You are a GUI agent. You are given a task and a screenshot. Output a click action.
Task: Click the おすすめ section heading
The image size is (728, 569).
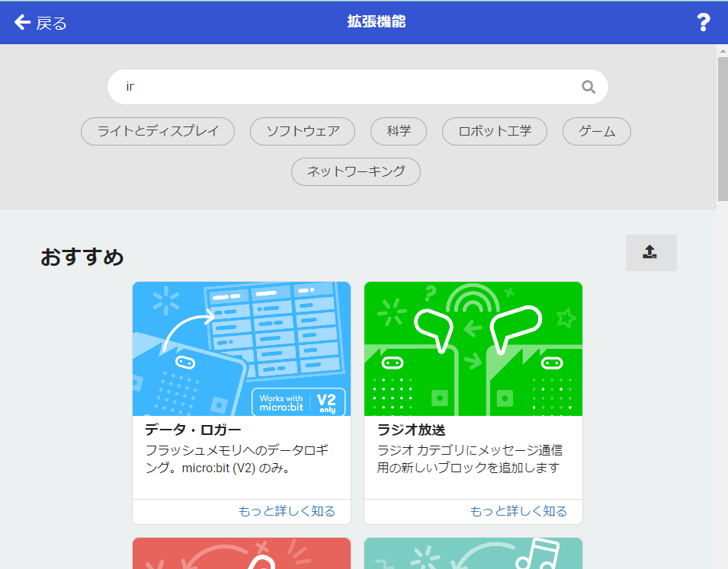point(82,257)
